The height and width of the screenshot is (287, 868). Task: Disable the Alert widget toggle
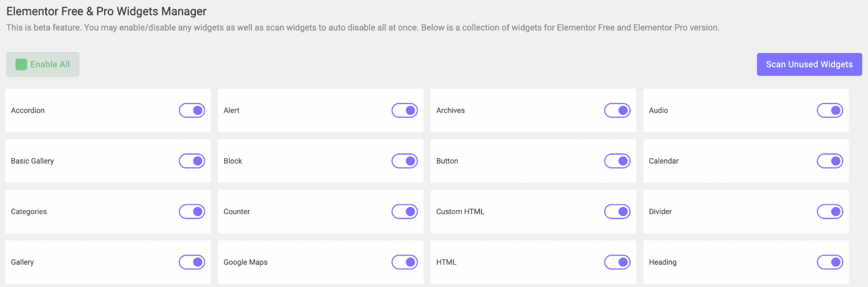[404, 110]
